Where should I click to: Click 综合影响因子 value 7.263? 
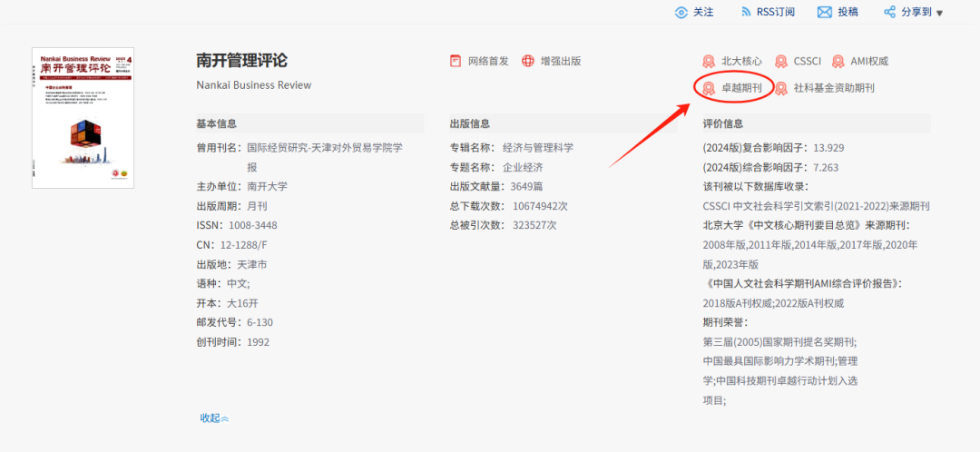pos(826,167)
